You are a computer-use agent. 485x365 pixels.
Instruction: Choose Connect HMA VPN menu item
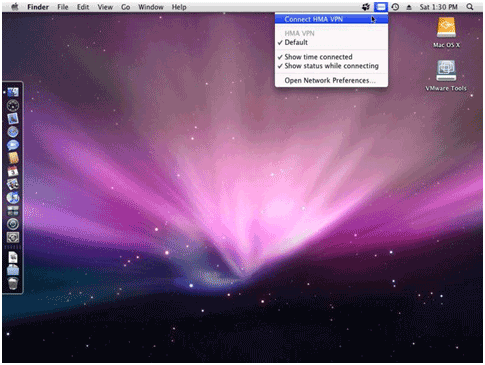(331, 19)
